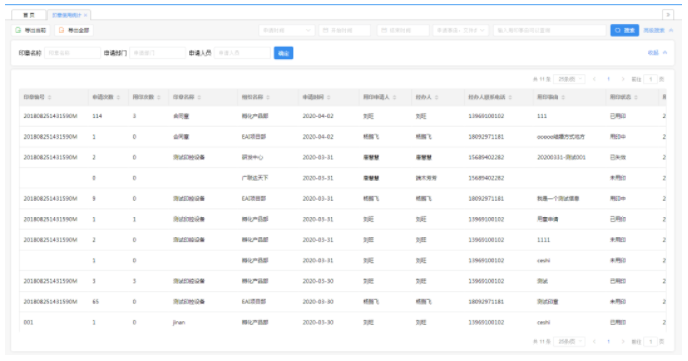Open the 申请时间 type dropdown
688x361 pixels.
point(287,30)
